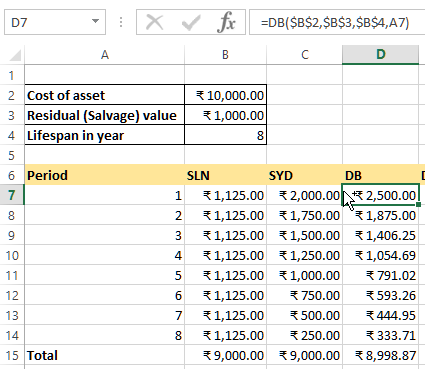
Task: Select the DB value ₹ 791.02
Action: pos(380,275)
